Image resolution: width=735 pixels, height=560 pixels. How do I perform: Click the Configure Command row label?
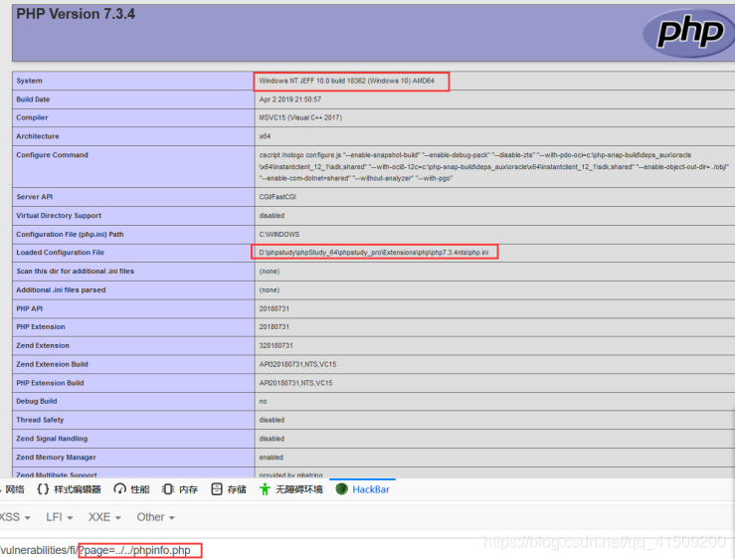coord(52,154)
